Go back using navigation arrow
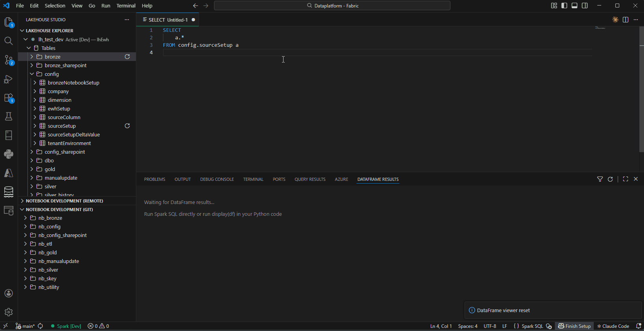 (x=196, y=6)
